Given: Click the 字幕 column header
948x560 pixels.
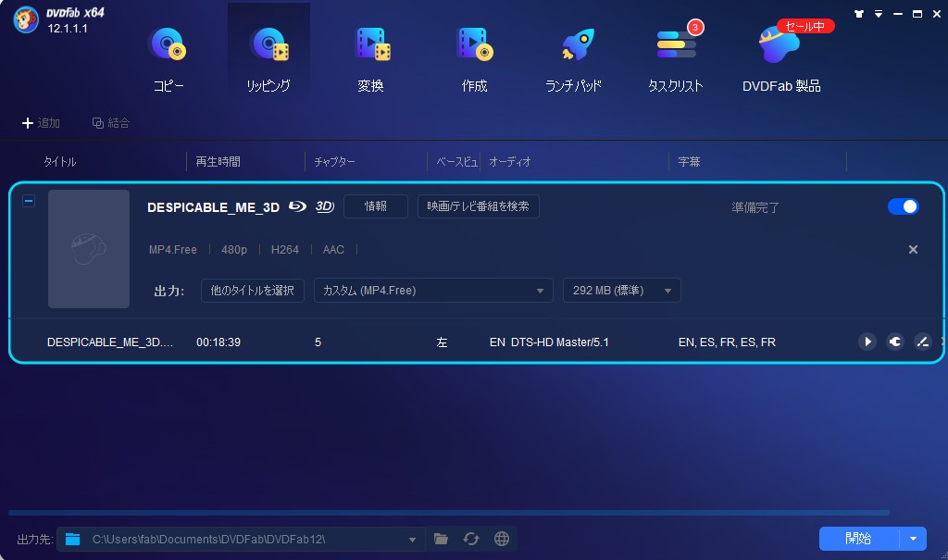Looking at the screenshot, I should 689,161.
